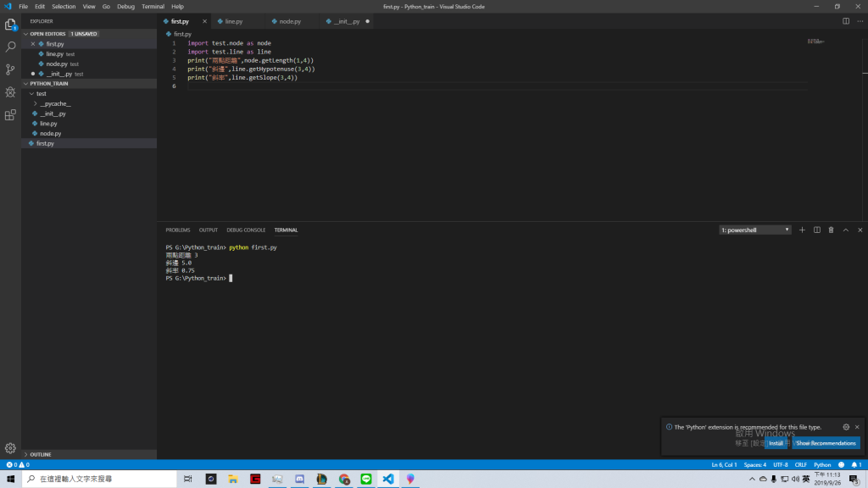The height and width of the screenshot is (488, 868).
Task: Kill the terminal with trash icon
Action: 831,230
